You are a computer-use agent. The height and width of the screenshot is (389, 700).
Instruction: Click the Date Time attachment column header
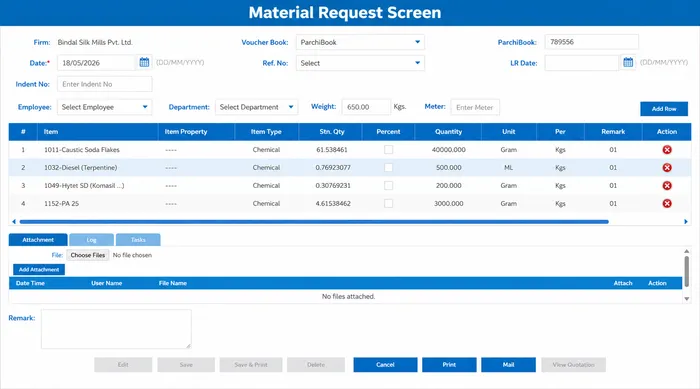tap(30, 283)
